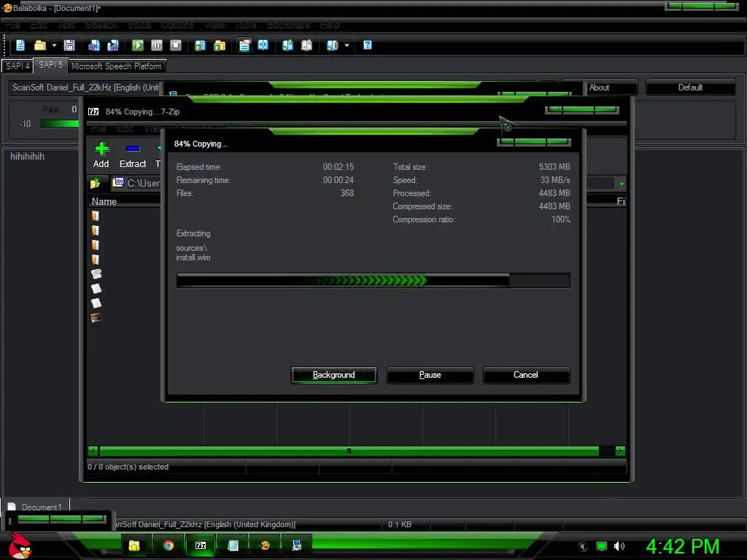Click the up-folder icon in 7-Zip

(x=96, y=183)
